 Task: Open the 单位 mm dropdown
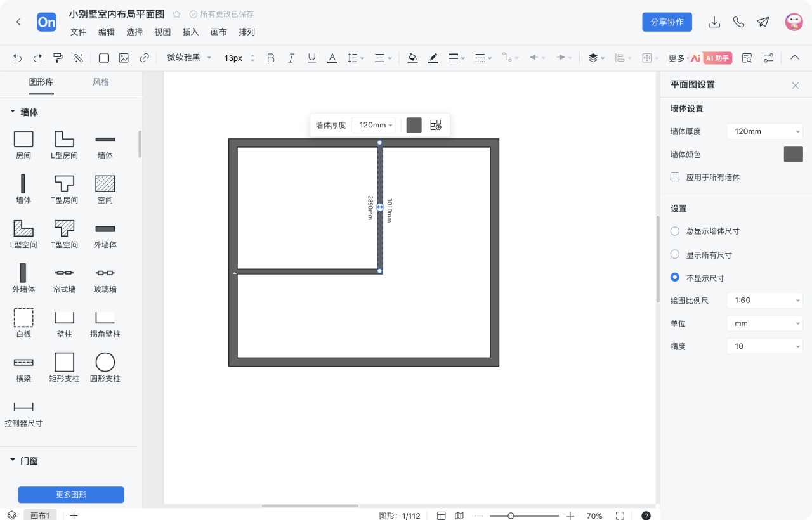pos(764,323)
